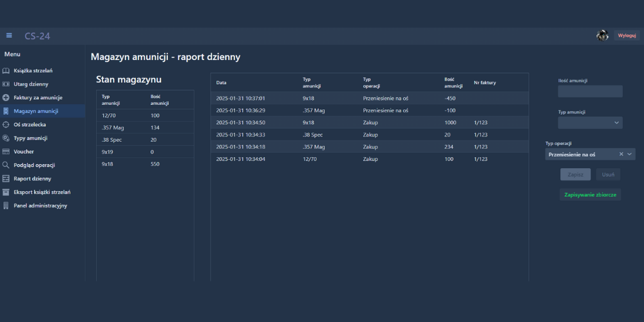Select the 9x18 Zakup row with 1000
The height and width of the screenshot is (322, 644).
coord(369,122)
